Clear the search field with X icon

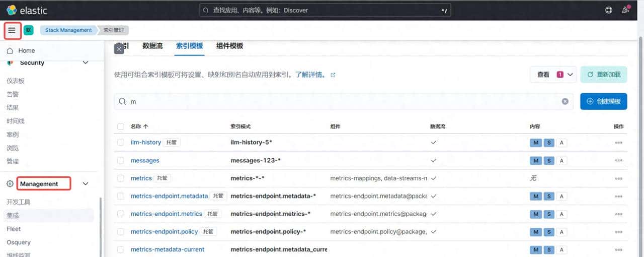[x=565, y=101]
